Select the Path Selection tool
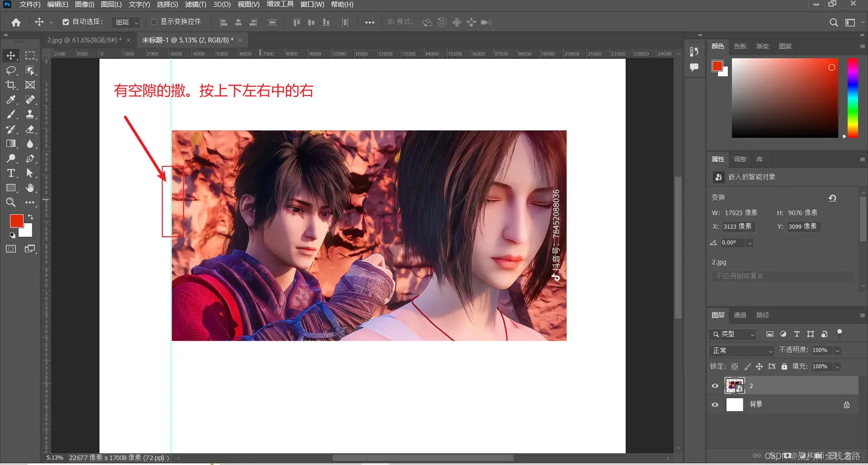 30,173
